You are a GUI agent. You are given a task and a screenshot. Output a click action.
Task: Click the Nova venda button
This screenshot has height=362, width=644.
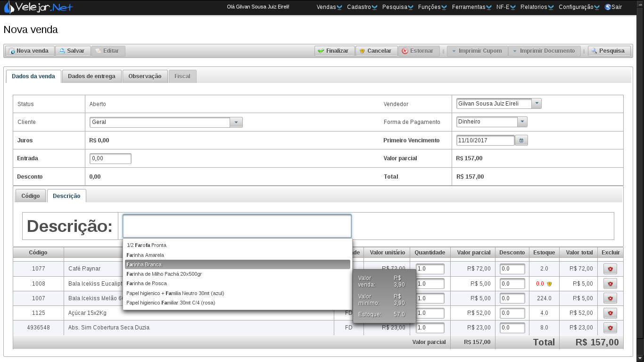tap(30, 51)
